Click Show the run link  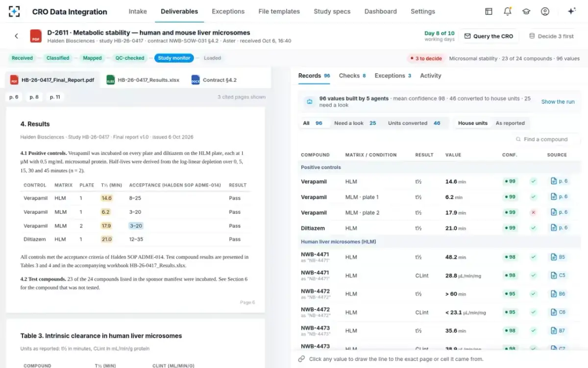pos(558,102)
